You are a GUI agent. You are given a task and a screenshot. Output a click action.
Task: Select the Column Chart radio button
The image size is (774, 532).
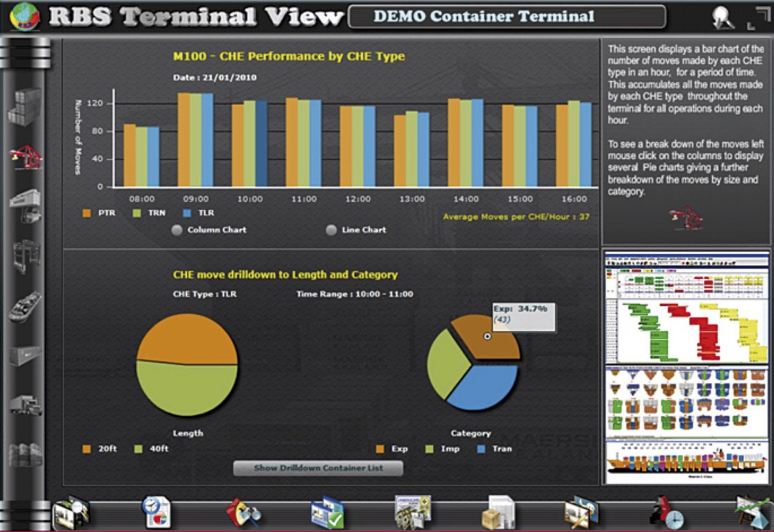click(176, 229)
